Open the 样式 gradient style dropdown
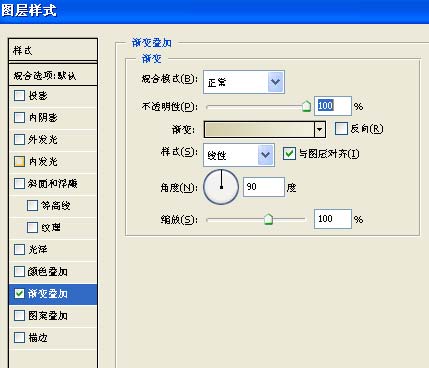 (x=239, y=155)
